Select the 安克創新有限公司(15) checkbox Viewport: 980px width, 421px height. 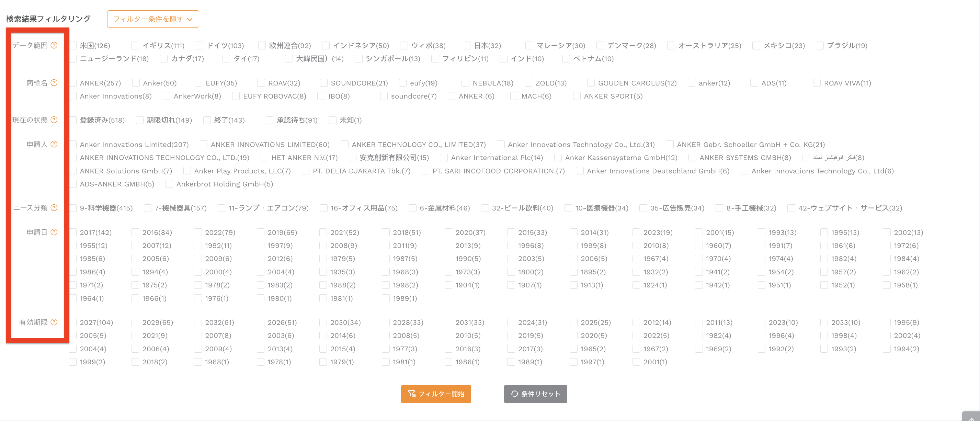(x=353, y=158)
